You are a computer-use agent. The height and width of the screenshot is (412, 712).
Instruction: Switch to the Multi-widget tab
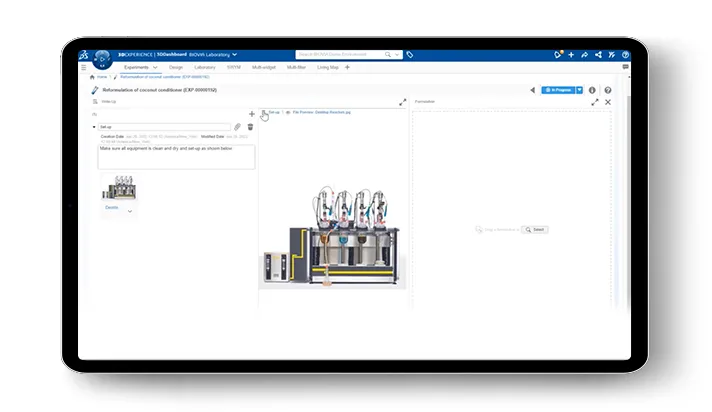(x=264, y=67)
